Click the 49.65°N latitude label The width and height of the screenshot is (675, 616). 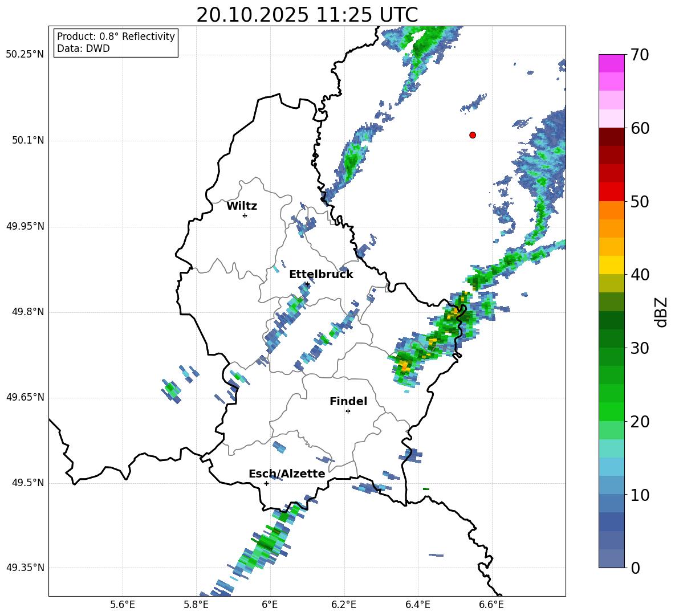pyautogui.click(x=25, y=397)
